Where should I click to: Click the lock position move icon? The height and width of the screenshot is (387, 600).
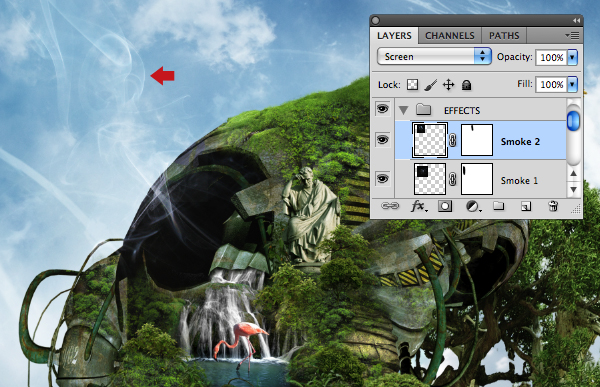[x=448, y=85]
